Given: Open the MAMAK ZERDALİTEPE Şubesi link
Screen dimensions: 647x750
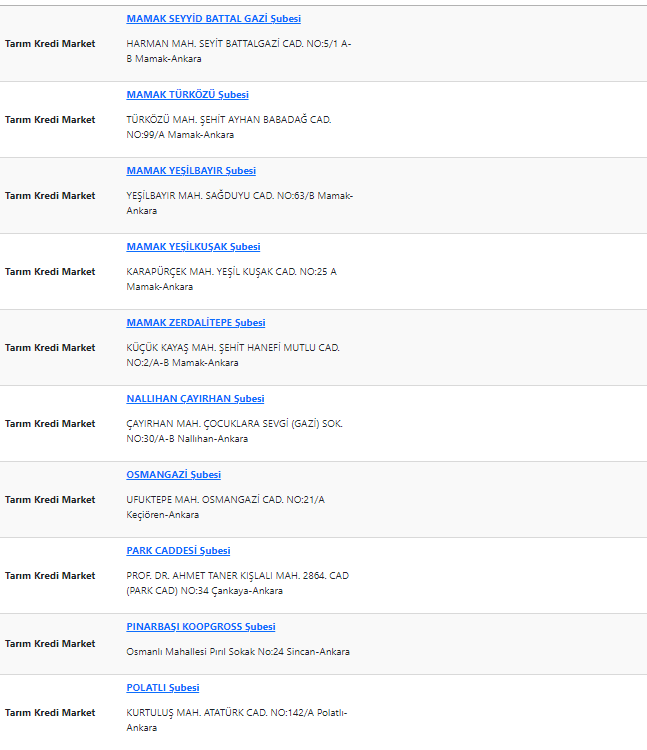Looking at the screenshot, I should pos(196,323).
